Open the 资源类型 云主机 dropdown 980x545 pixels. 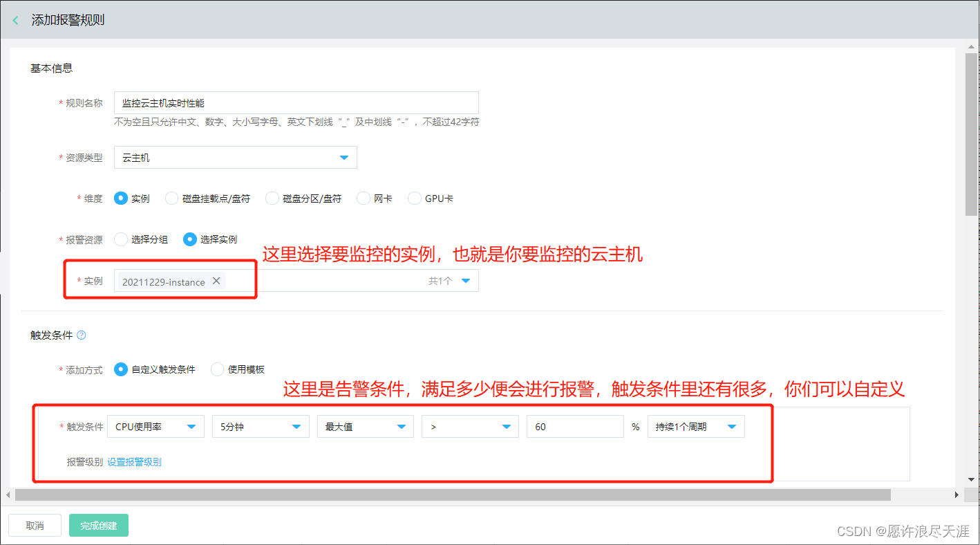pyautogui.click(x=236, y=158)
